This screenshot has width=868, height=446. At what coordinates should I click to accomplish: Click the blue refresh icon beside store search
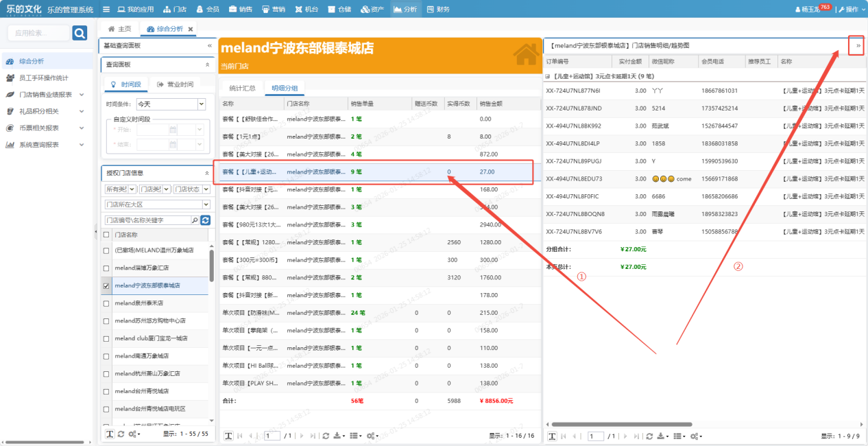[205, 220]
